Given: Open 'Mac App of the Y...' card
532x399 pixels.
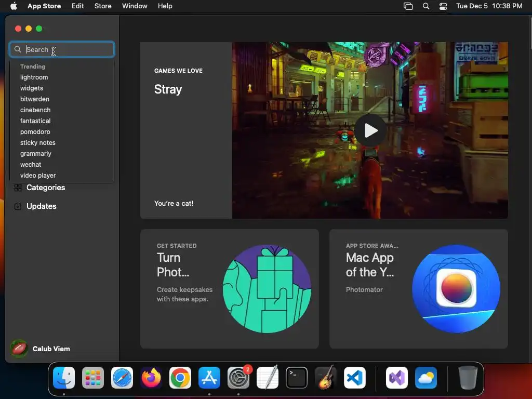Looking at the screenshot, I should [419, 289].
